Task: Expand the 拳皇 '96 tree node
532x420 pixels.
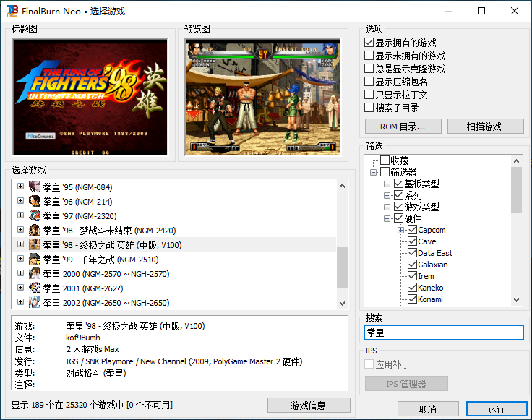Action: pyautogui.click(x=21, y=201)
